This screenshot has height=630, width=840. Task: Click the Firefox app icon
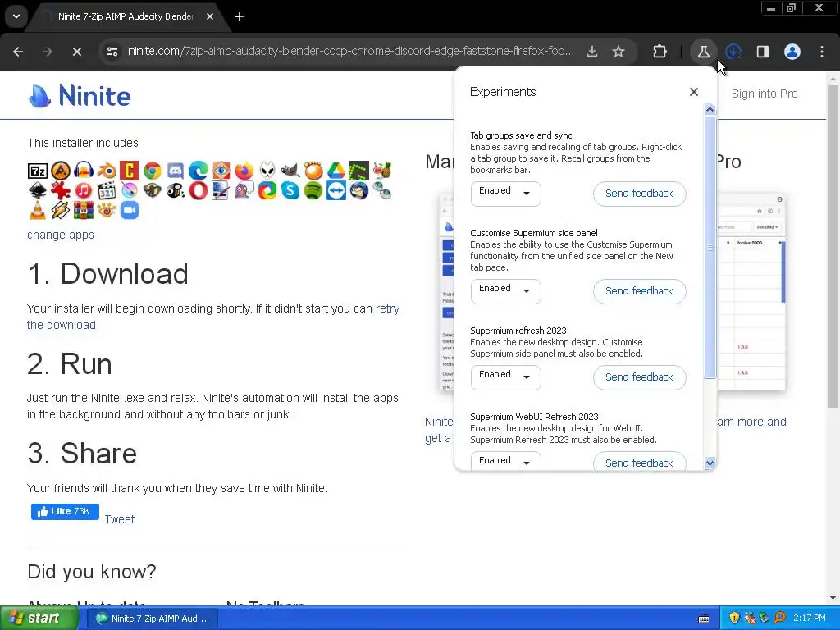pos(244,171)
